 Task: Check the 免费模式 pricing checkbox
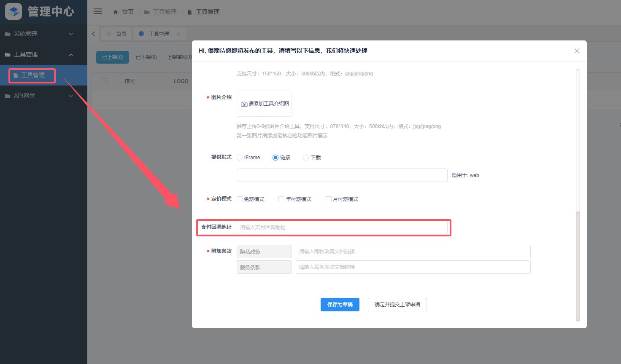click(x=240, y=199)
